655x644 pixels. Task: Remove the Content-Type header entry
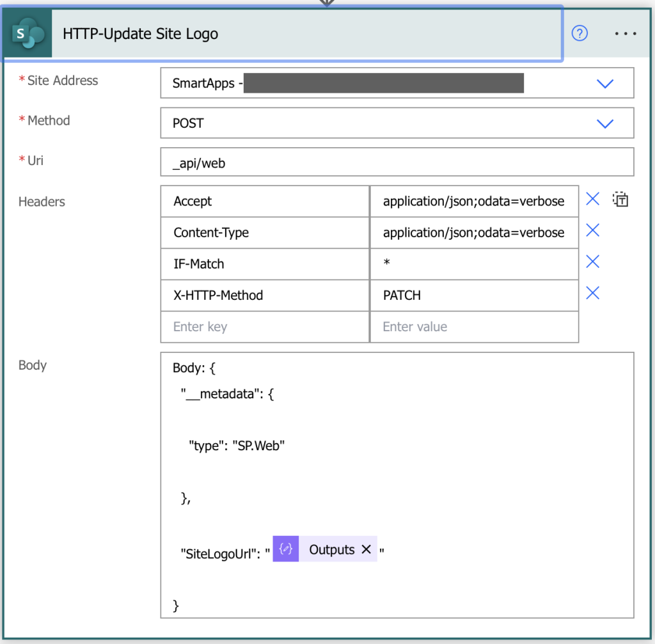pyautogui.click(x=592, y=230)
